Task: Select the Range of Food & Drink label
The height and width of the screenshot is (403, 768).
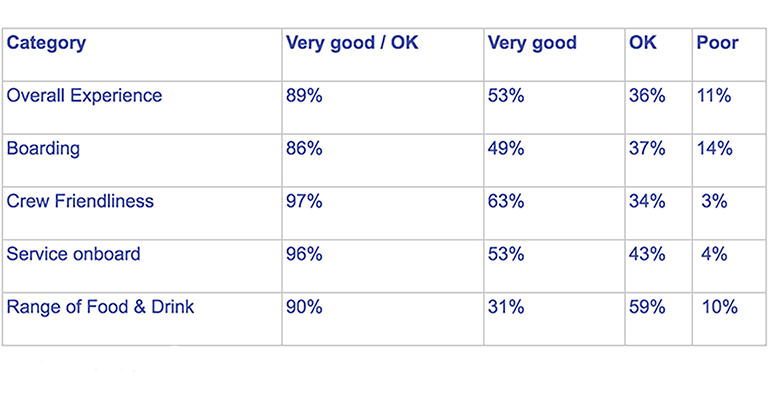Action: coord(100,307)
